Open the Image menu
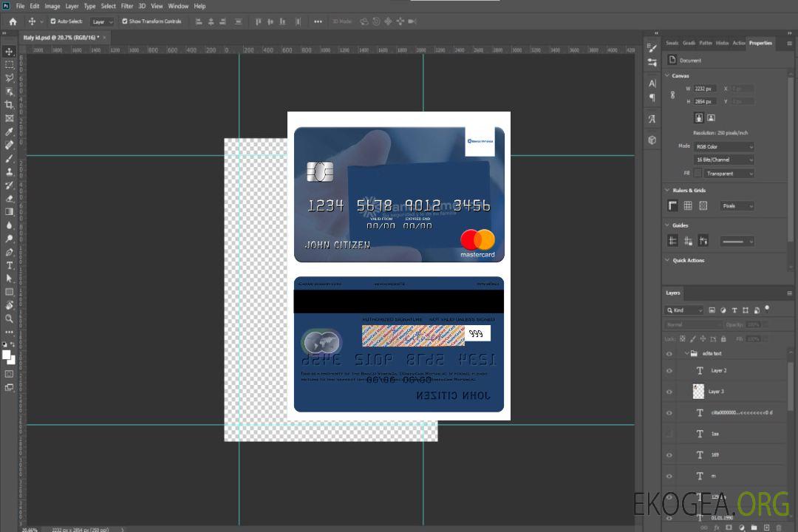Image resolution: width=798 pixels, height=532 pixels. [x=52, y=6]
